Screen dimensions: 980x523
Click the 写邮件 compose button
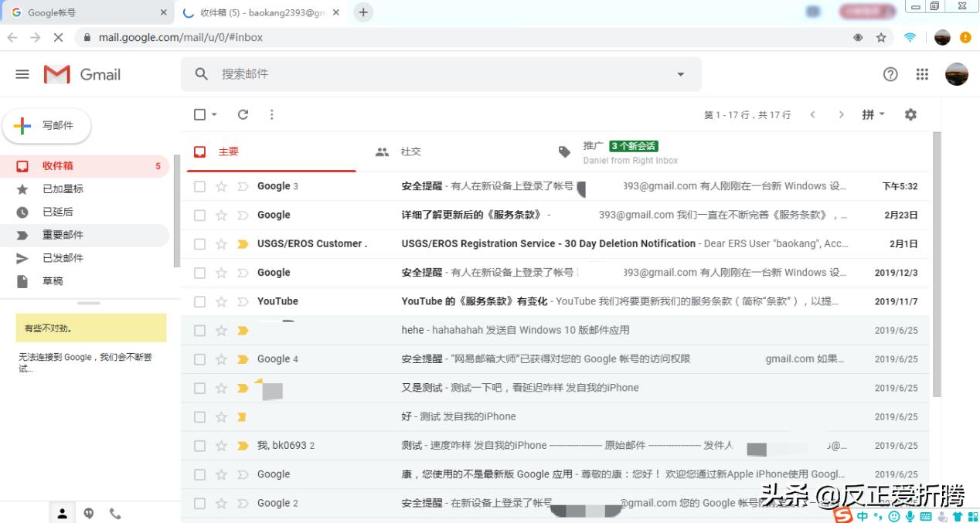tap(46, 125)
